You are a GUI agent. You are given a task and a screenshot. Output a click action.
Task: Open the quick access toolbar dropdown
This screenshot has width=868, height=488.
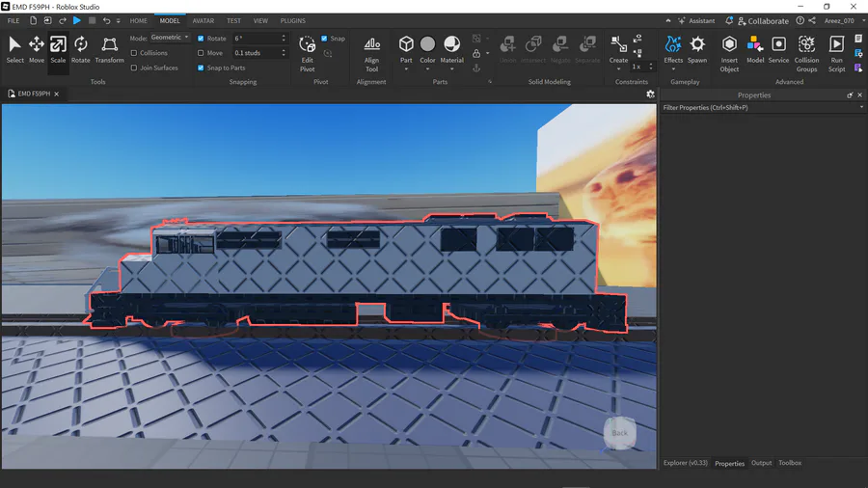click(118, 21)
